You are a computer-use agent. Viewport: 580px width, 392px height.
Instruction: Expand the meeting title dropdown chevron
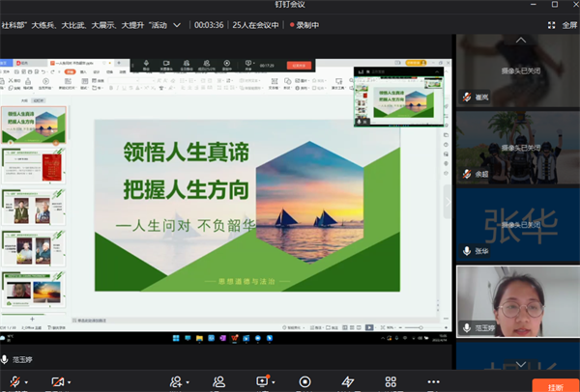click(x=177, y=25)
